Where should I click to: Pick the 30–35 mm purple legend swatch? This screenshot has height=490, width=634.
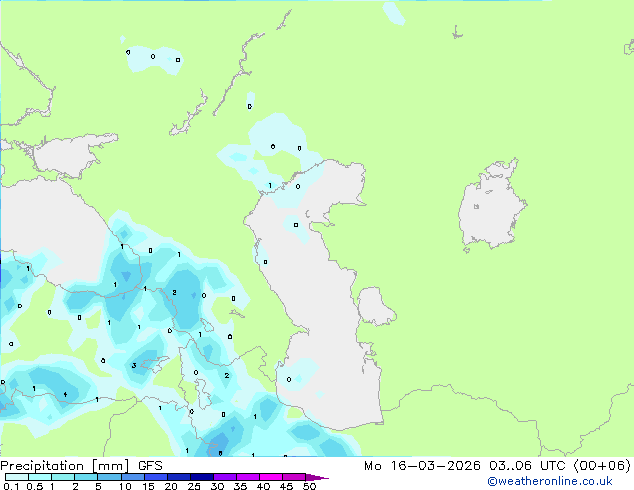tap(224, 477)
